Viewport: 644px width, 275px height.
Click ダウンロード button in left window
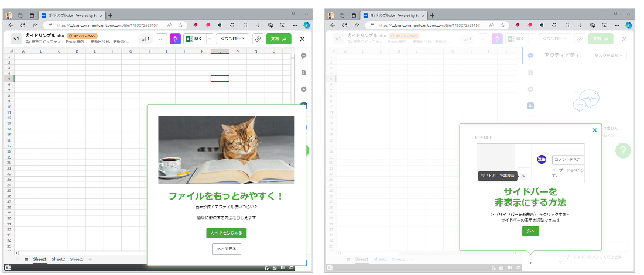point(232,39)
